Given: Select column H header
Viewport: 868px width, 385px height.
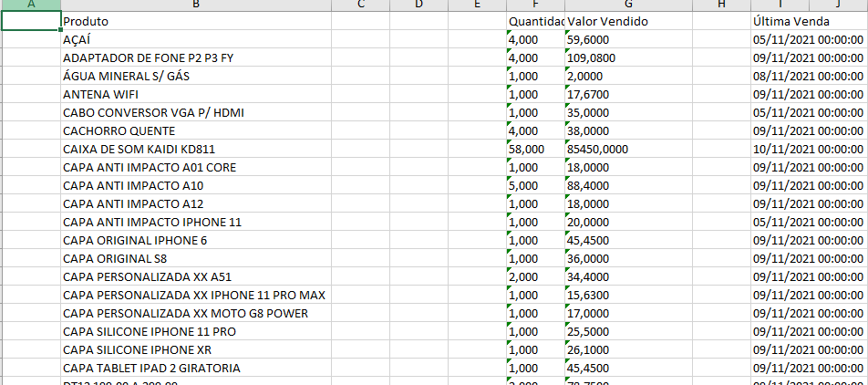Looking at the screenshot, I should (x=721, y=5).
